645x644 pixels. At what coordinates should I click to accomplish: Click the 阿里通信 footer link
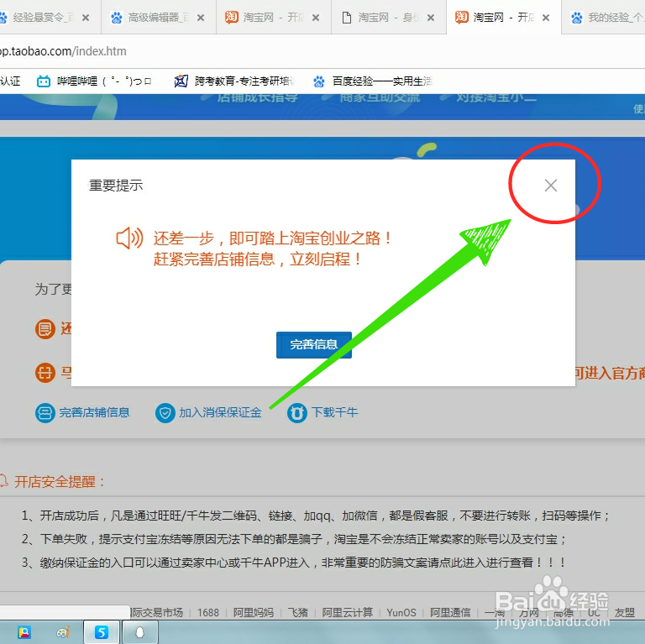[x=450, y=612]
